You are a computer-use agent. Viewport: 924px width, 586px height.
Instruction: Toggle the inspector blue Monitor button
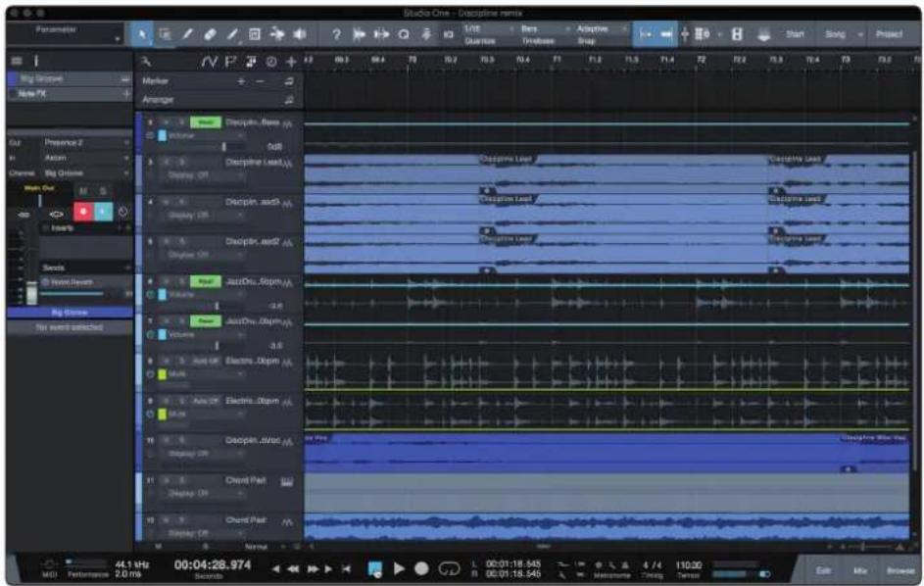pyautogui.click(x=103, y=212)
